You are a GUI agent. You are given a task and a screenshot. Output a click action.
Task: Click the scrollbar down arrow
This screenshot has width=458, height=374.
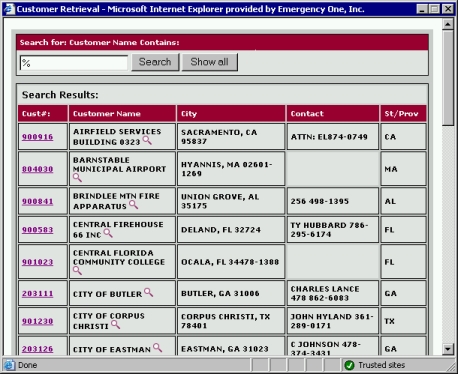click(x=448, y=349)
